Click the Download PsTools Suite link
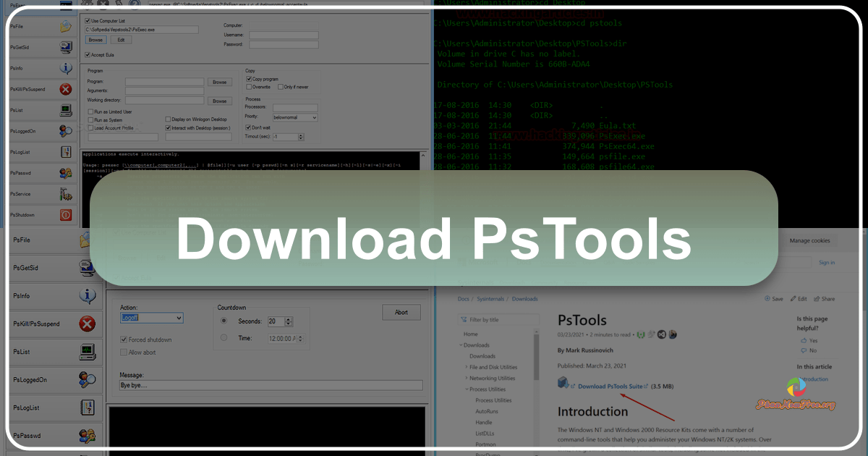This screenshot has width=868, height=456. (610, 386)
